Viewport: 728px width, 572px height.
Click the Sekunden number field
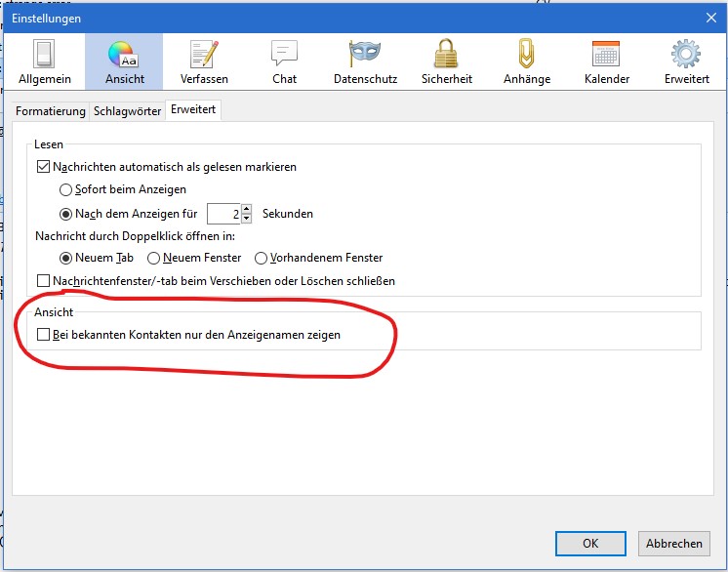223,214
